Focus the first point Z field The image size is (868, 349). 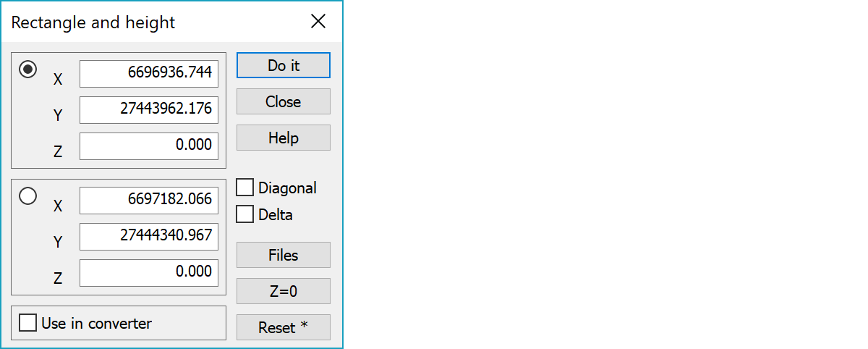(149, 146)
